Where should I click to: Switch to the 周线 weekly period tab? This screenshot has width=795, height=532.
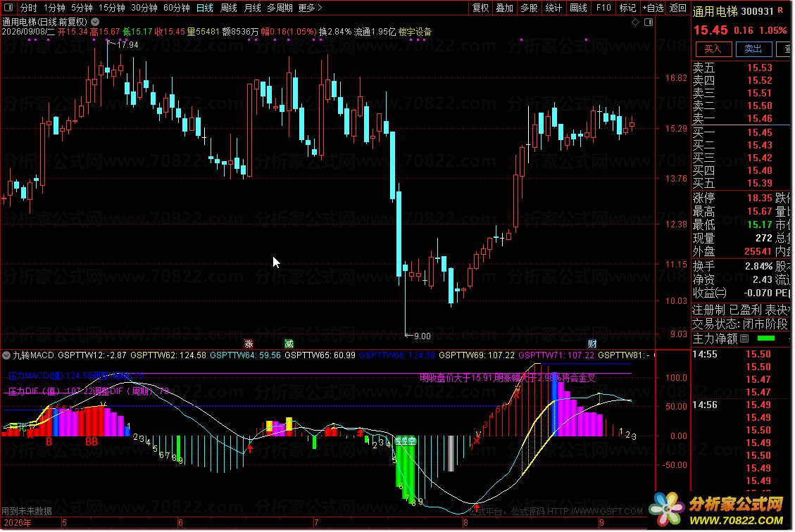tap(229, 8)
